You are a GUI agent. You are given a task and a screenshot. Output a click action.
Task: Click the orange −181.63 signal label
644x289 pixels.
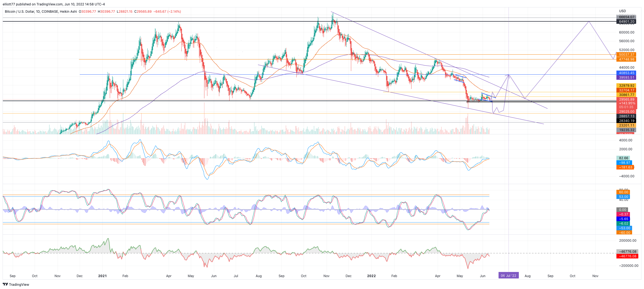(x=625, y=167)
